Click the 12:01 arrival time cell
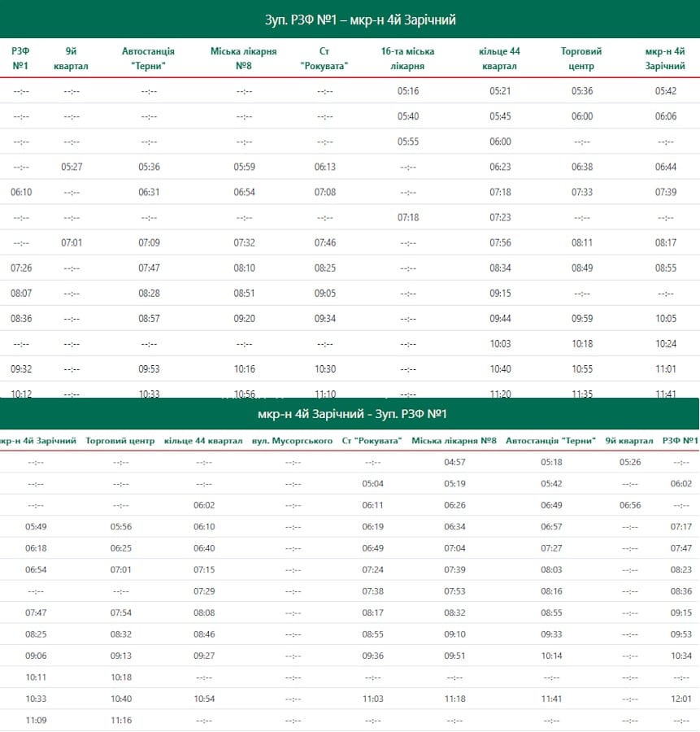 coord(681,699)
